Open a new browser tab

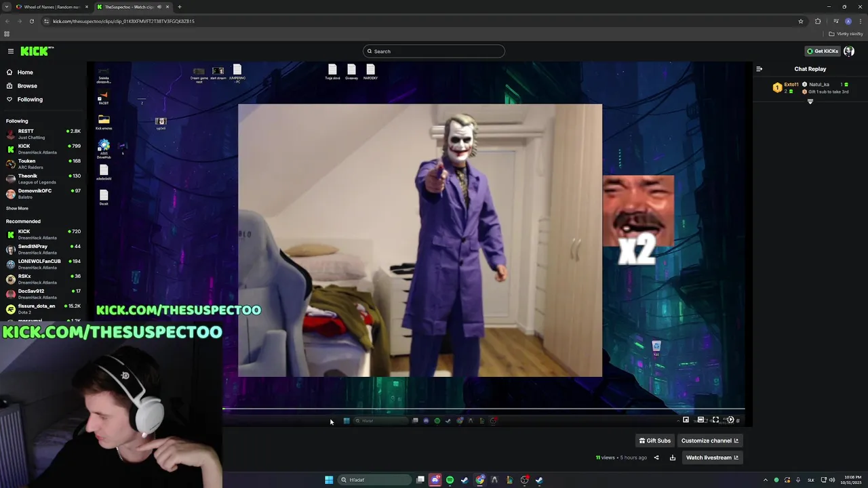[179, 7]
